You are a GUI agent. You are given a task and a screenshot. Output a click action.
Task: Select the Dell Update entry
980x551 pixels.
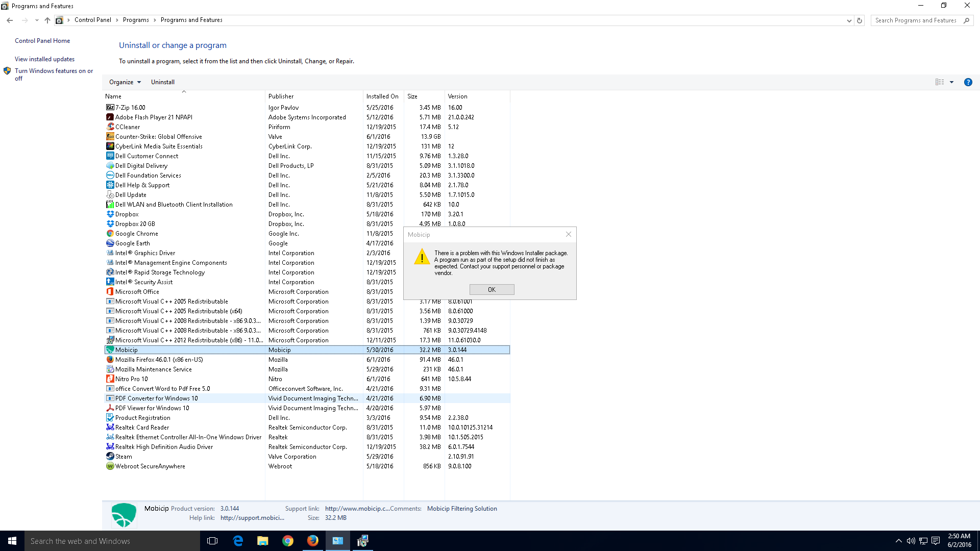coord(307,195)
